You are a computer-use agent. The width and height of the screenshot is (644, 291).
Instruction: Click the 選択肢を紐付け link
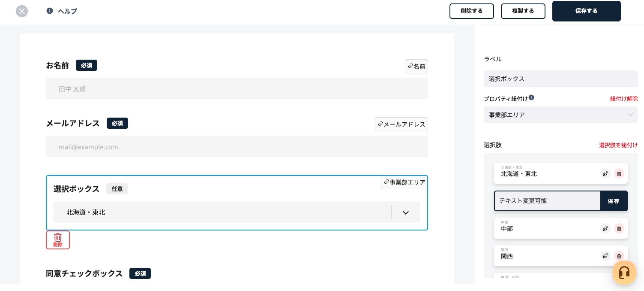pyautogui.click(x=618, y=145)
